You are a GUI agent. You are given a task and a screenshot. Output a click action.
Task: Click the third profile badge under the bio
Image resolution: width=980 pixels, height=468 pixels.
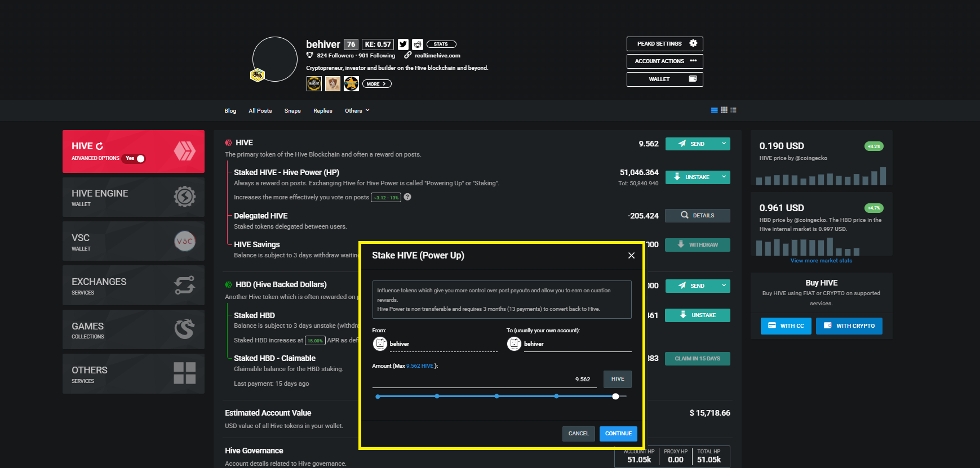(x=351, y=84)
